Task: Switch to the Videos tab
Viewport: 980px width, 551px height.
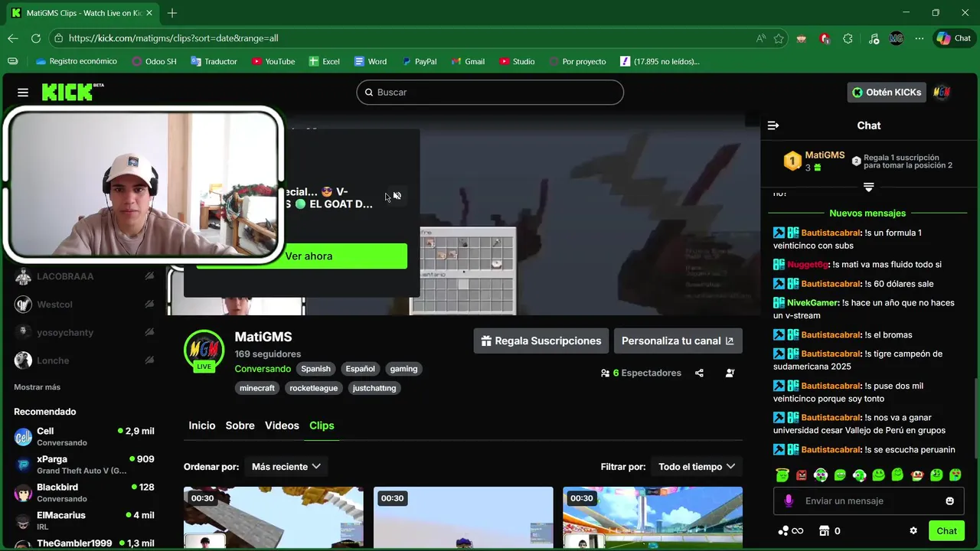Action: pos(282,425)
